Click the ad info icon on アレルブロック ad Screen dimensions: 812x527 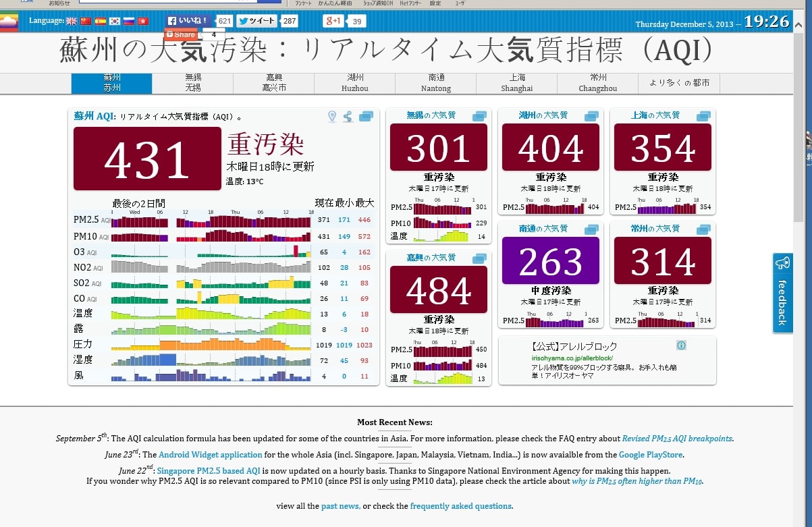point(681,345)
